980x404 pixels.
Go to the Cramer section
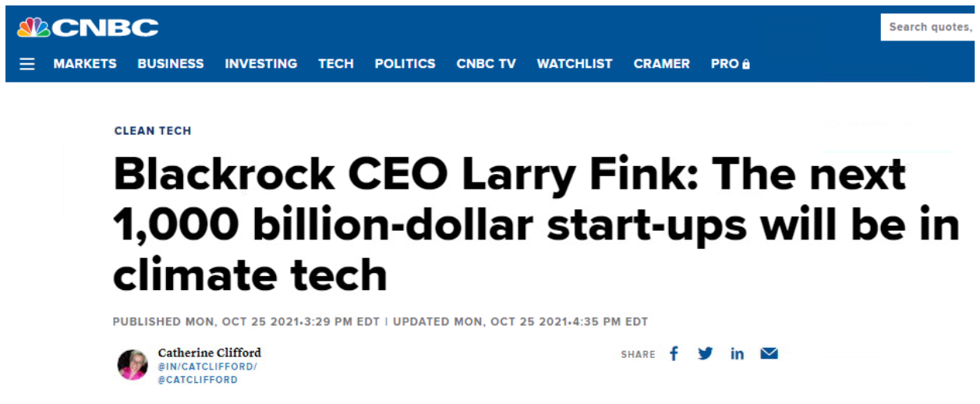[662, 64]
